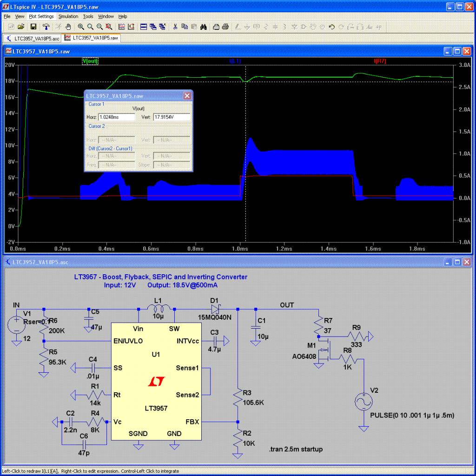The width and height of the screenshot is (476, 476).
Task: Select the I(R7) trace label
Action: pos(380,61)
